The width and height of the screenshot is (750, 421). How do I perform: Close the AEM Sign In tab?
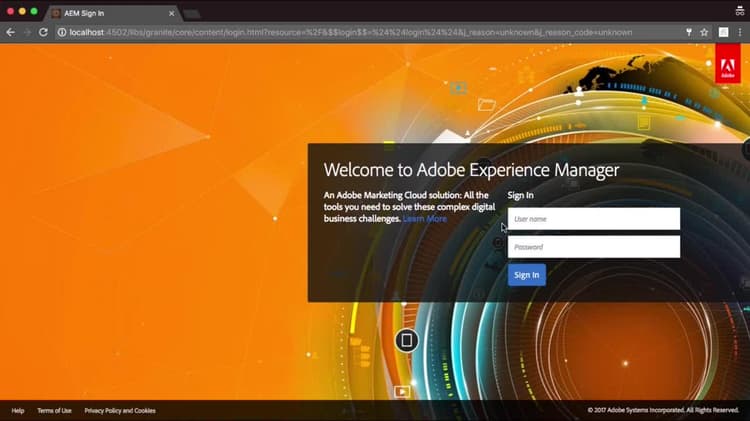[x=171, y=13]
